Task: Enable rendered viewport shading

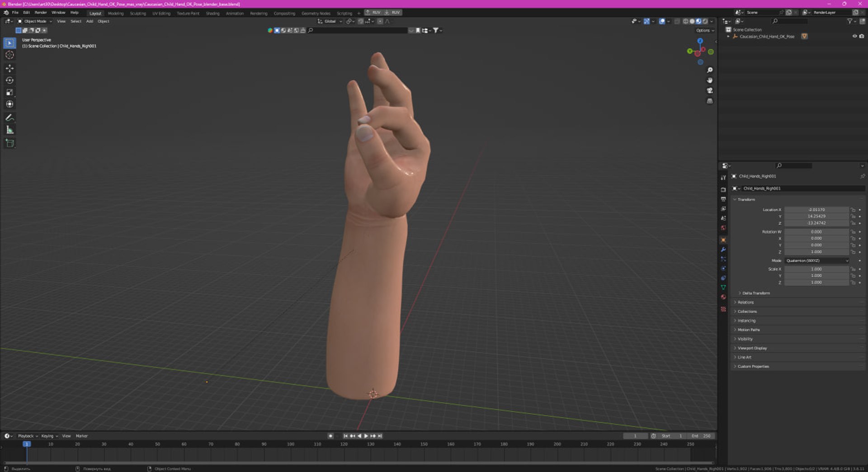Action: click(x=705, y=21)
